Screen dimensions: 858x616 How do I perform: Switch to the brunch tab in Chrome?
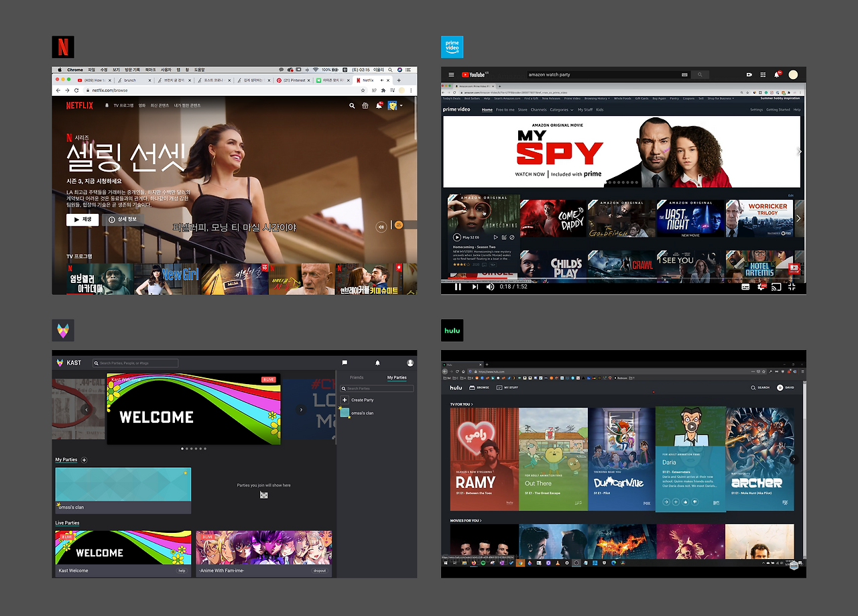pyautogui.click(x=133, y=80)
